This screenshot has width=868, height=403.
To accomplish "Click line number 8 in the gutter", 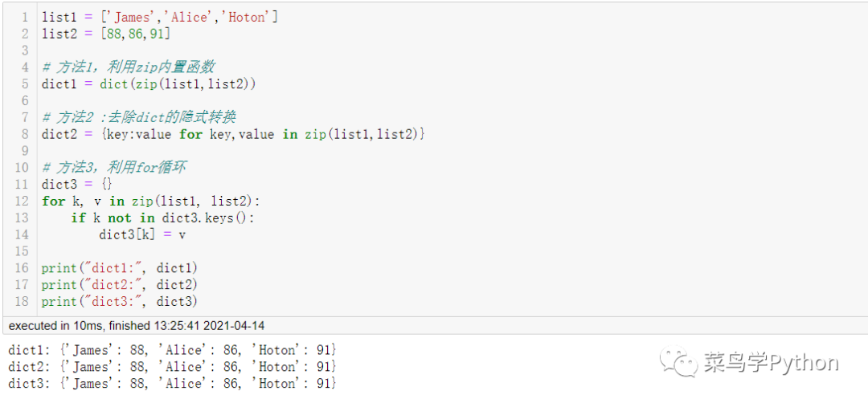I will click(25, 134).
